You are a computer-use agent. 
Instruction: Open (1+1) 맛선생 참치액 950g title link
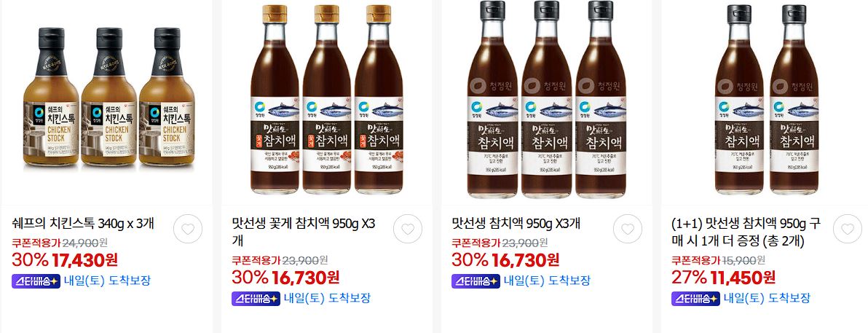[x=746, y=232]
